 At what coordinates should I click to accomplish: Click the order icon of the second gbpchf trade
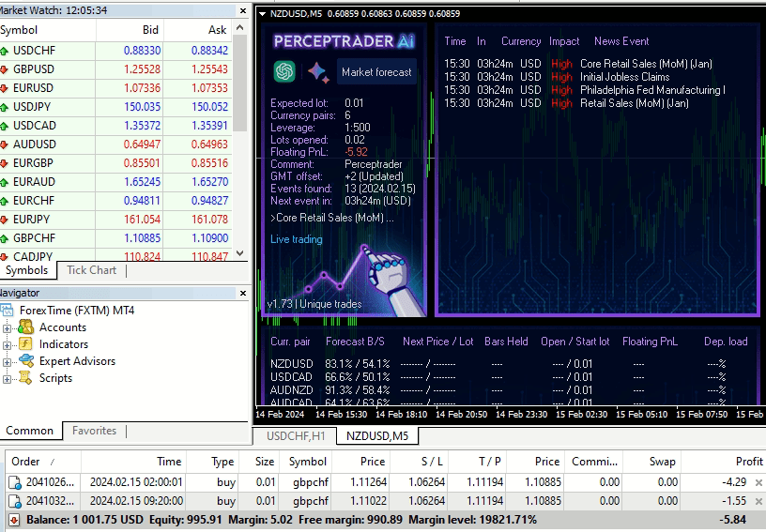15,501
